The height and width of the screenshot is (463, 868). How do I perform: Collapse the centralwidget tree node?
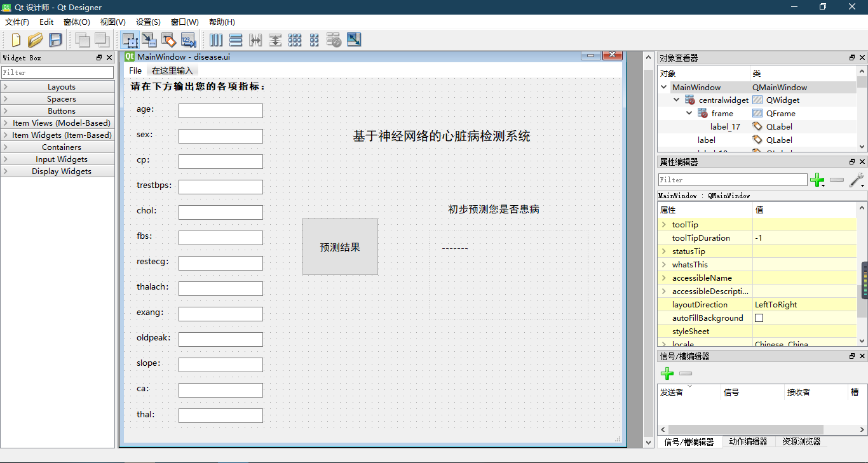click(x=677, y=100)
